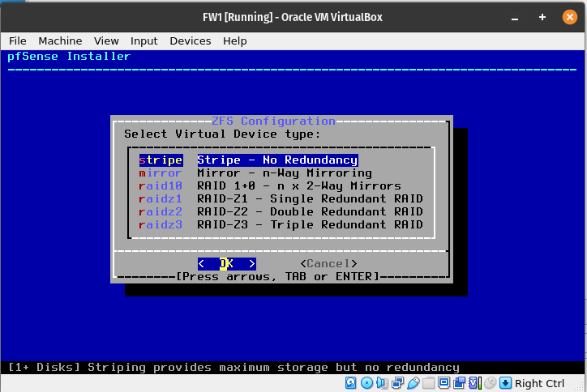Screen dimensions: 587x392
Task: Click the CPU virtualization status icon
Action: (x=474, y=383)
